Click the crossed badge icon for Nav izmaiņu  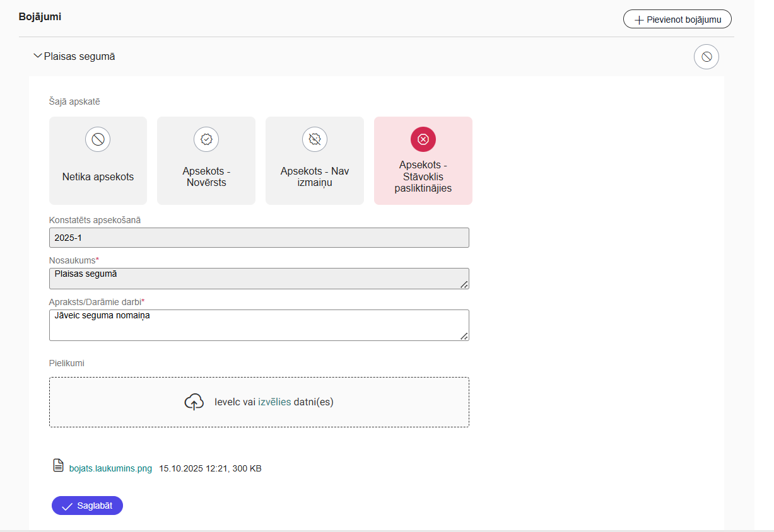pyautogui.click(x=315, y=139)
